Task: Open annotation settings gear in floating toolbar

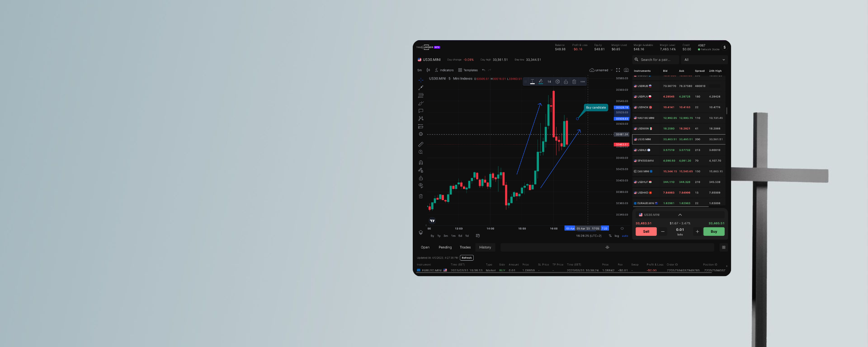Action: coord(557,82)
